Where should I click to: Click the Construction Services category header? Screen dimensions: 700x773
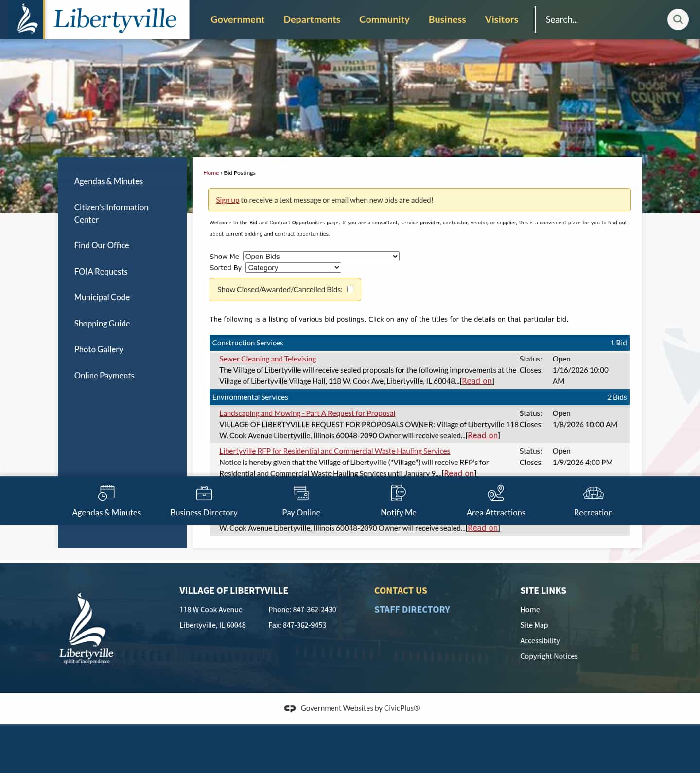(x=420, y=343)
